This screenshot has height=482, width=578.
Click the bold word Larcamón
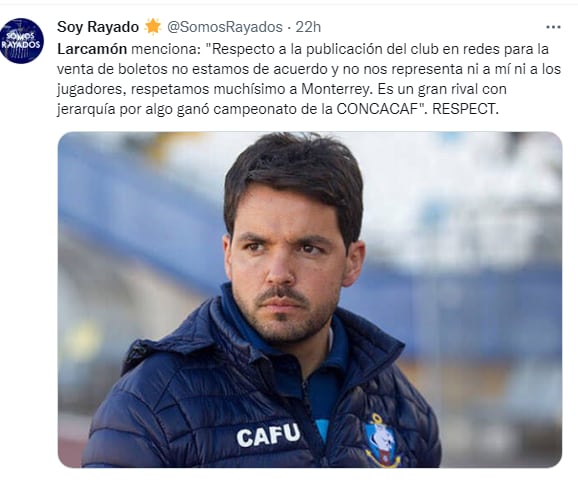[x=92, y=49]
